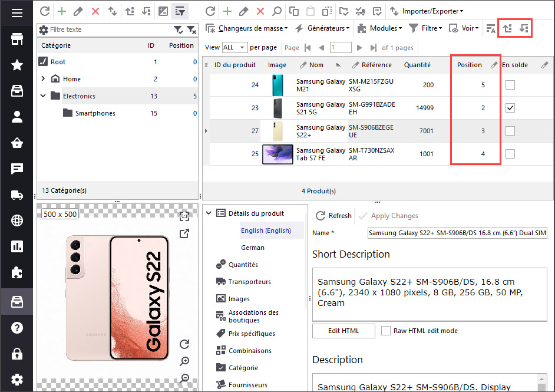
Task: Collapse the Electronics category node
Action: click(x=43, y=95)
